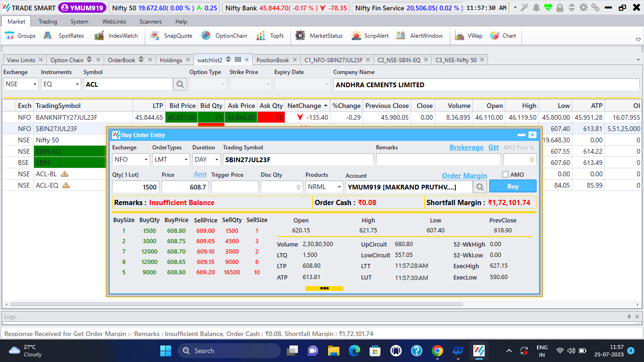
Task: Switch to the PositionBook tab
Action: (x=272, y=60)
